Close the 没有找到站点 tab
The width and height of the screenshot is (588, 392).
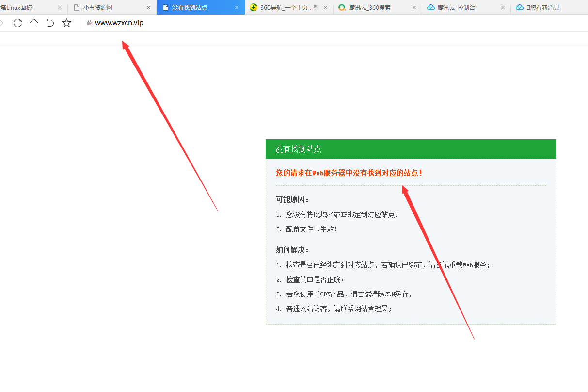tap(237, 8)
